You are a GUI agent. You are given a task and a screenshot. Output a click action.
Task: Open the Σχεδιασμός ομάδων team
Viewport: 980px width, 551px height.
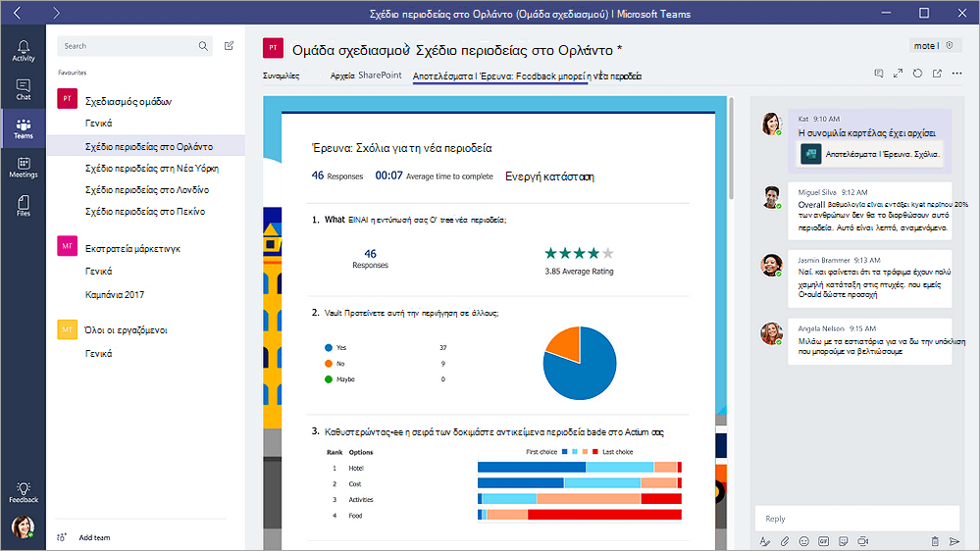129,101
